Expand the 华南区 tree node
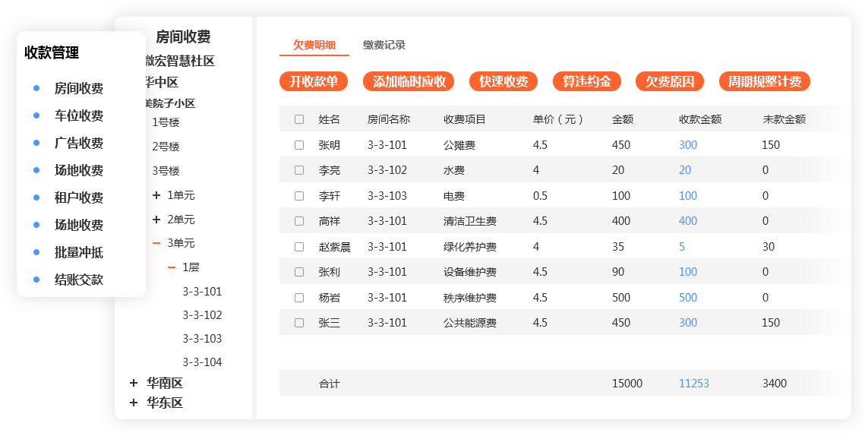 tap(134, 383)
